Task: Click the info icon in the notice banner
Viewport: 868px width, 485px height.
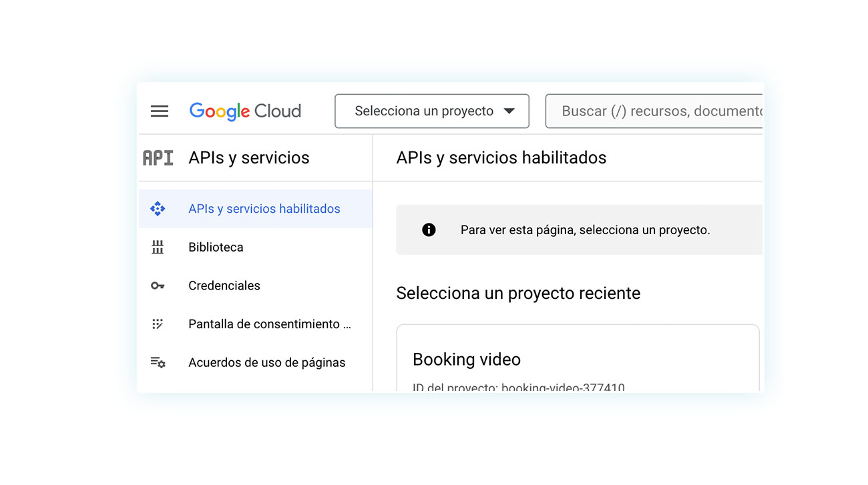Action: point(429,230)
